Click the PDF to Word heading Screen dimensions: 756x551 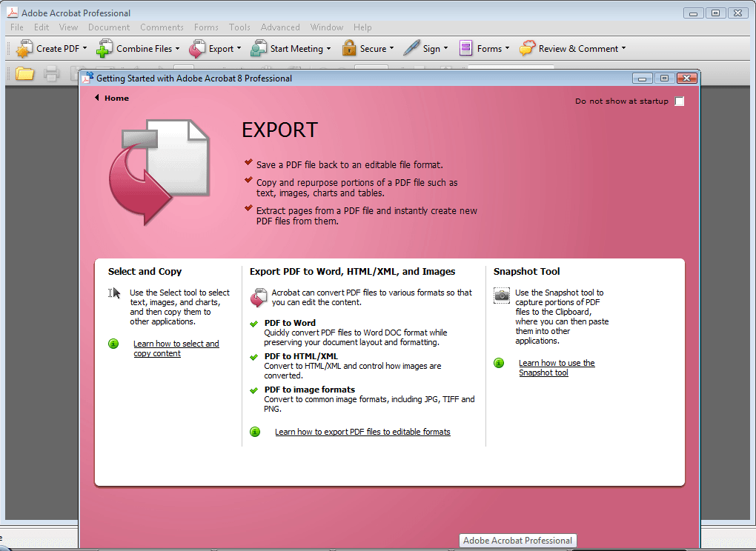tap(290, 323)
